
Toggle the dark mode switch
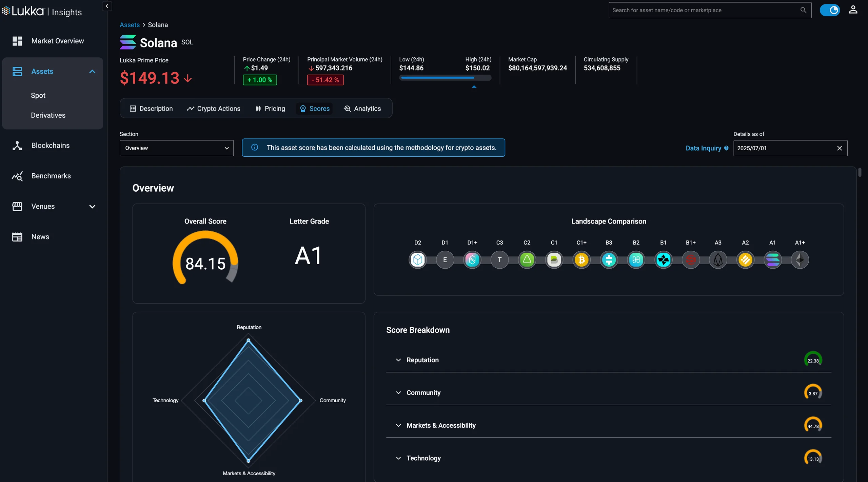pos(830,10)
